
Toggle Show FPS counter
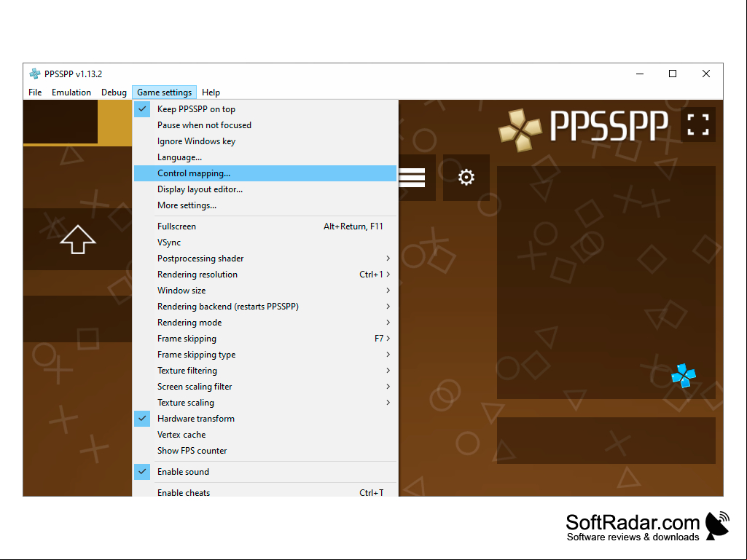pyautogui.click(x=265, y=451)
